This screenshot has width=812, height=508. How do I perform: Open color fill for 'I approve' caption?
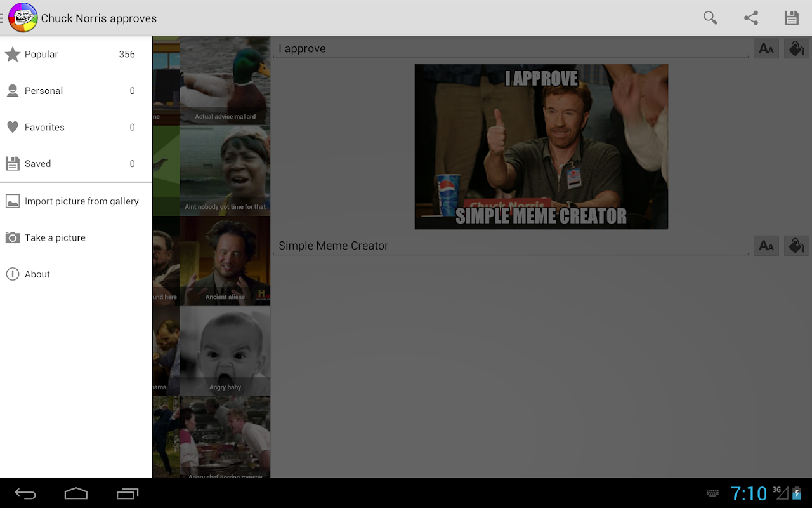click(x=797, y=49)
